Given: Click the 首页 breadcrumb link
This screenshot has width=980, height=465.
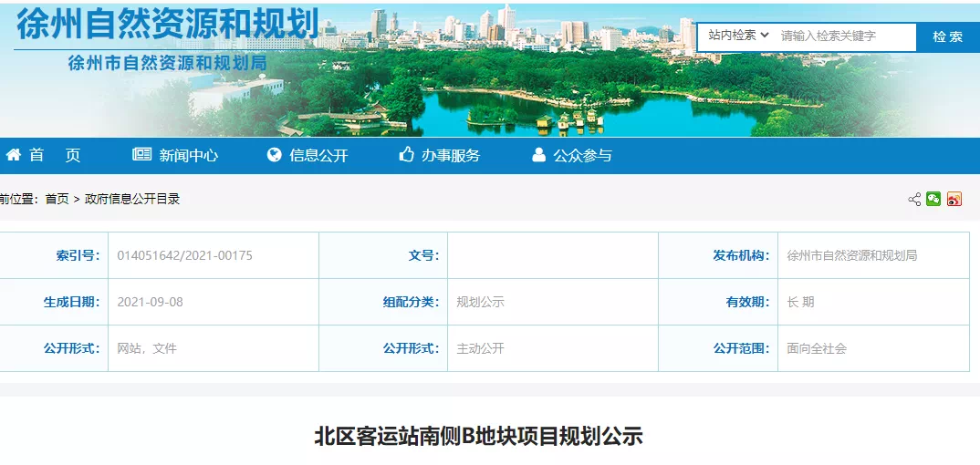Looking at the screenshot, I should (x=57, y=199).
